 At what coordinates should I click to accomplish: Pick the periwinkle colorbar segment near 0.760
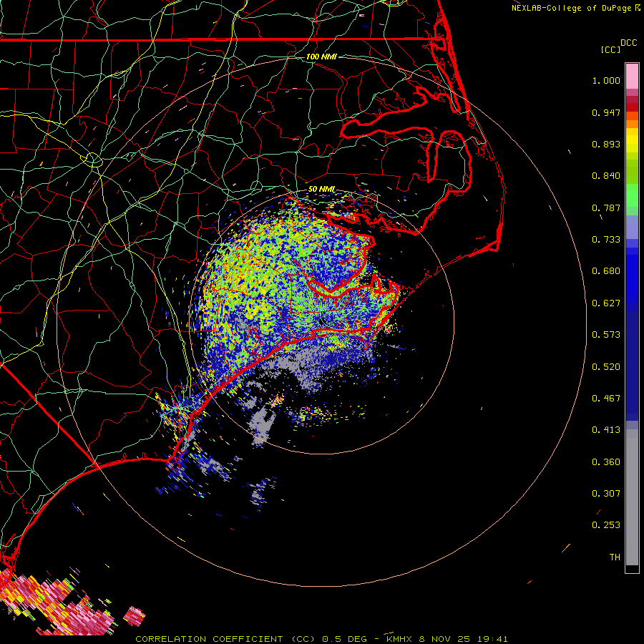point(632,227)
